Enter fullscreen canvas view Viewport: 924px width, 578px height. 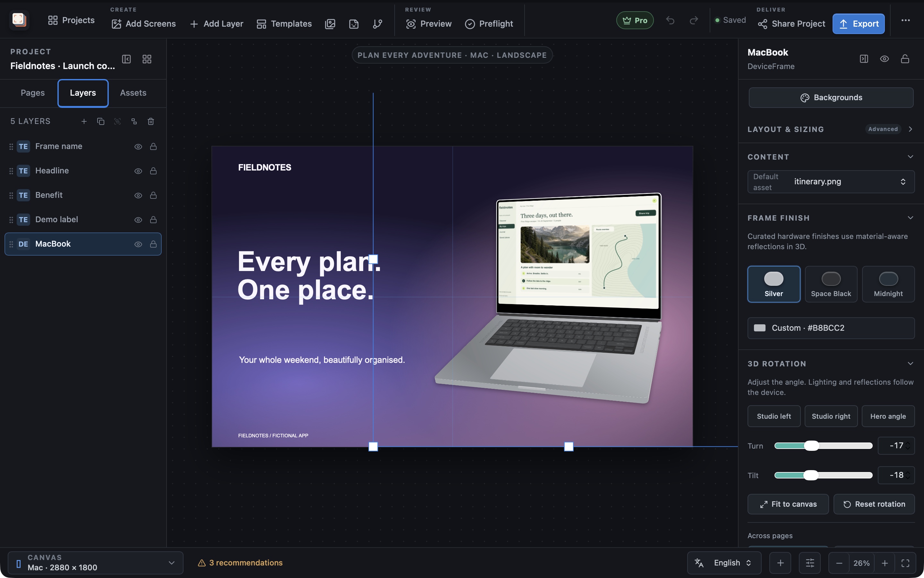coord(905,563)
